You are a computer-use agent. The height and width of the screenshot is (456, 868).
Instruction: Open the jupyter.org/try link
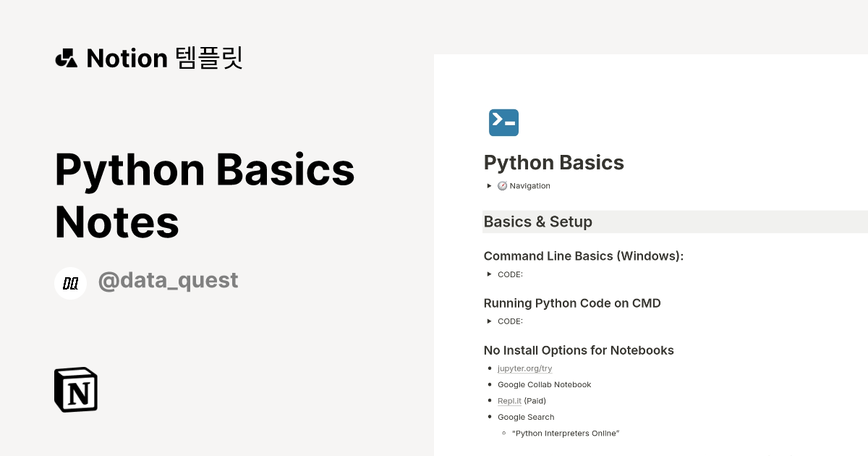pos(524,368)
